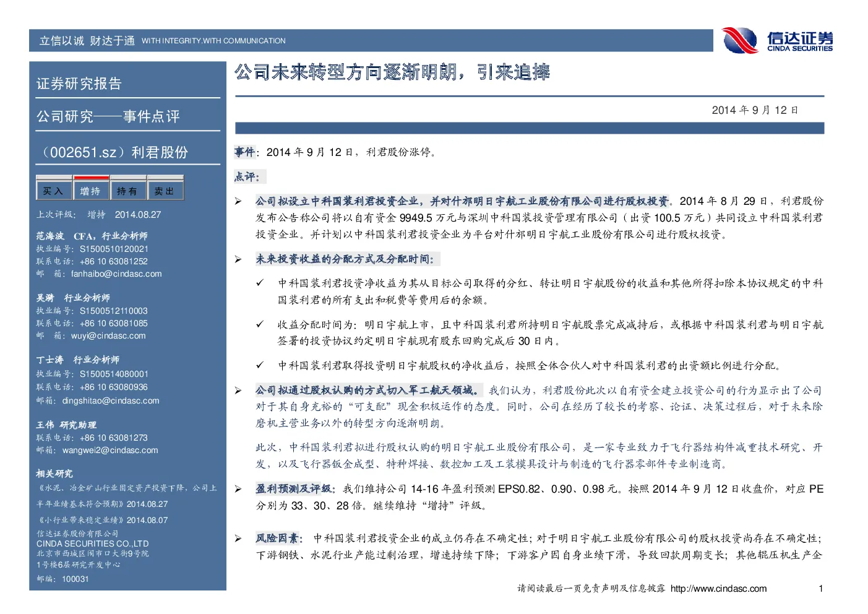Click license number S1500514080001

pos(114,374)
